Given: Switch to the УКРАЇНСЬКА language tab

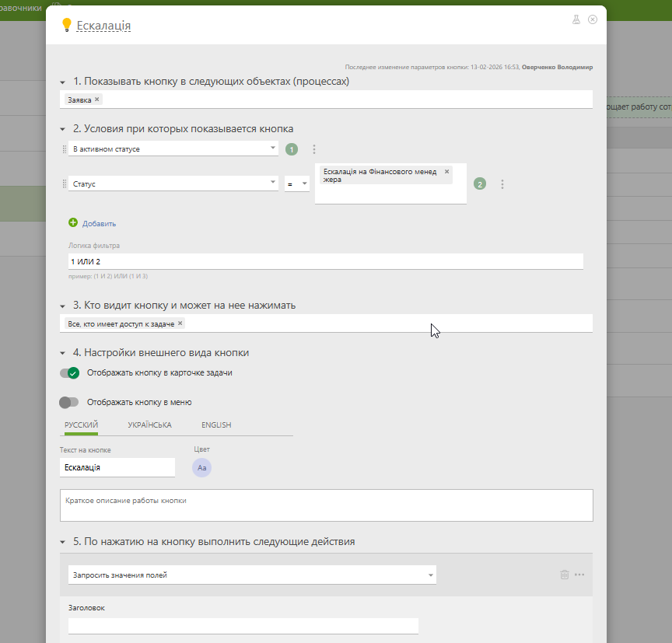Looking at the screenshot, I should 149,425.
